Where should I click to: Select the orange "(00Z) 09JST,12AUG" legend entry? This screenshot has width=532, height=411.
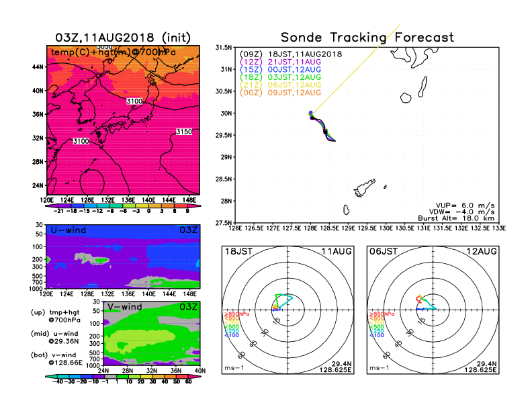[x=280, y=93]
